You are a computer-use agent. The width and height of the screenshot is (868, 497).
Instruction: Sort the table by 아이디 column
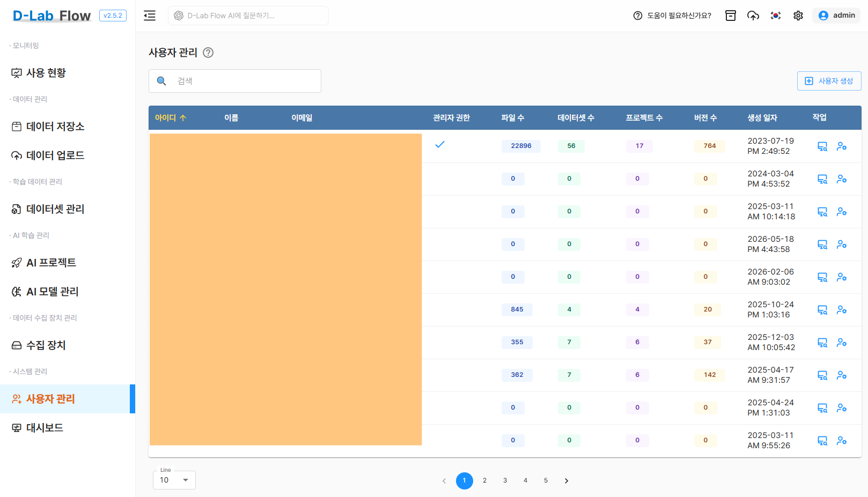click(x=170, y=117)
